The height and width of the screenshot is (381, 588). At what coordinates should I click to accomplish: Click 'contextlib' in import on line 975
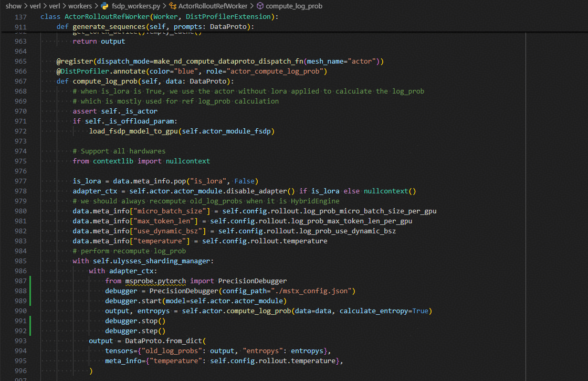(113, 161)
